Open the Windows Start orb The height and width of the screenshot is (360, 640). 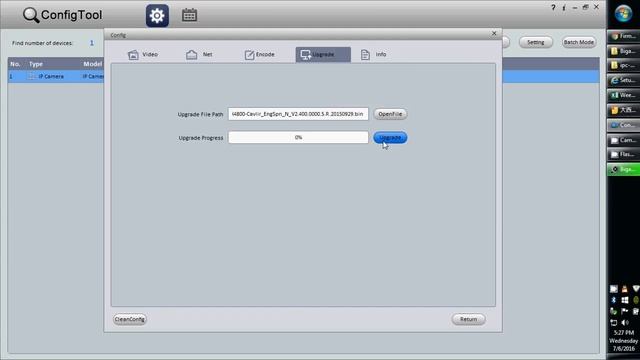pyautogui.click(x=623, y=13)
